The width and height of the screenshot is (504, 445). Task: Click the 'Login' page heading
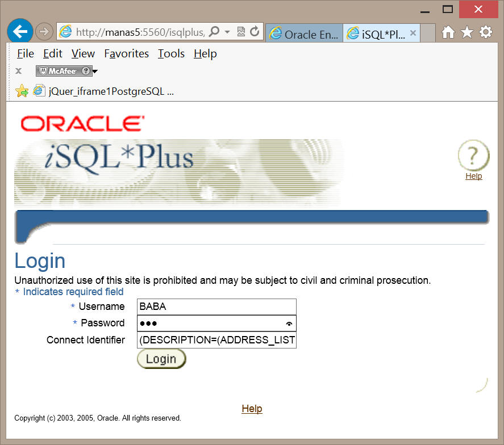pos(40,261)
